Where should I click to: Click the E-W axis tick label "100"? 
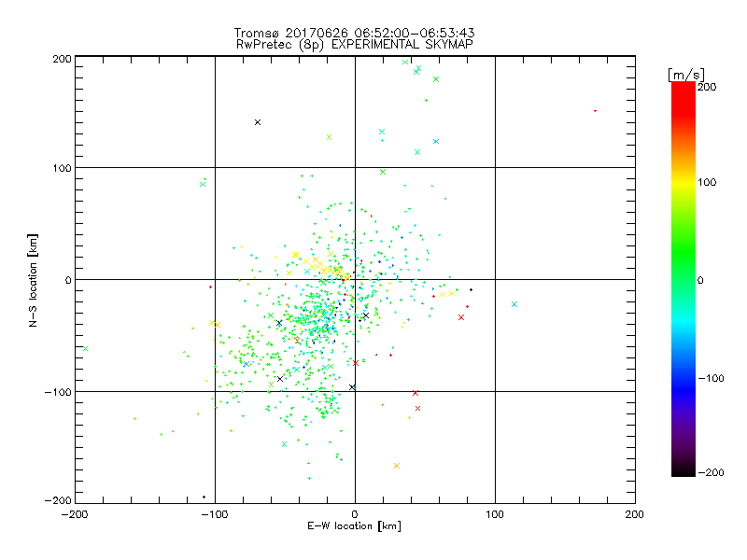(x=495, y=514)
